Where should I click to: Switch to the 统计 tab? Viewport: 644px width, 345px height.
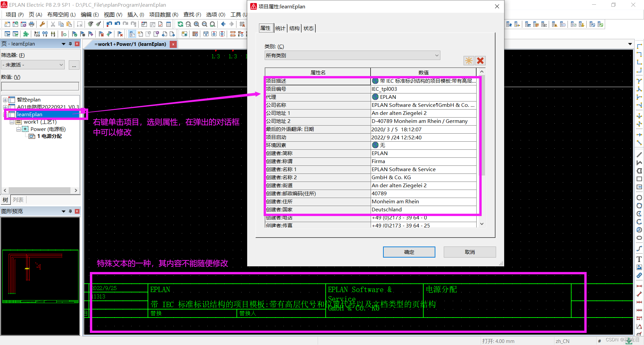pyautogui.click(x=280, y=28)
